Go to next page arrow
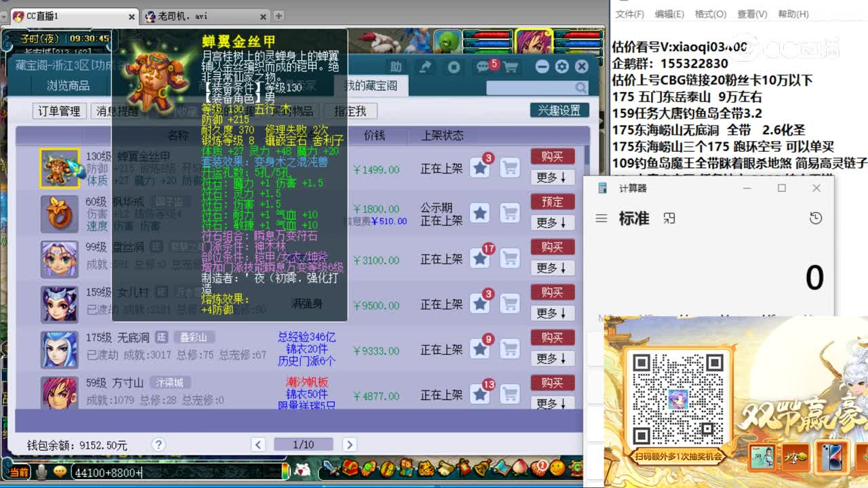Image resolution: width=868 pixels, height=488 pixels. click(x=349, y=445)
